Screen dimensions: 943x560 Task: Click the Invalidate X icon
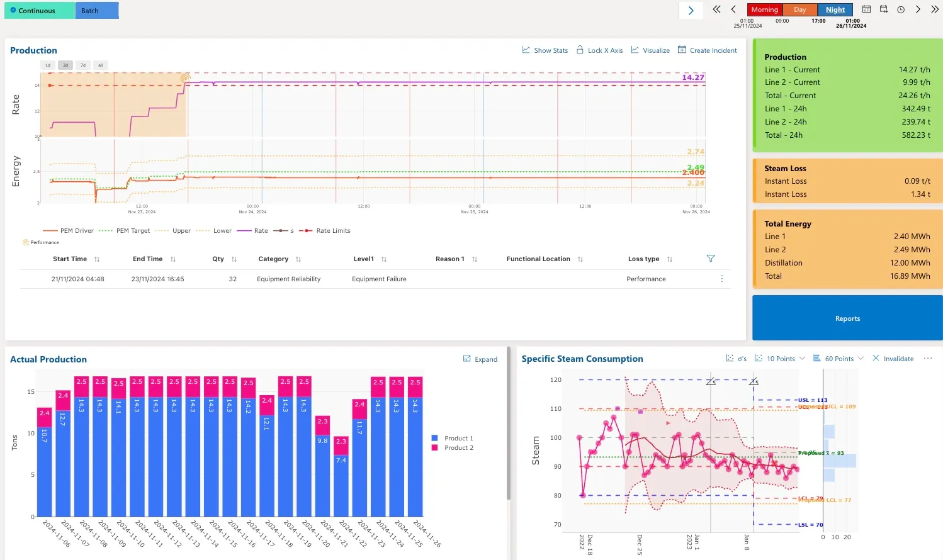[x=876, y=358]
